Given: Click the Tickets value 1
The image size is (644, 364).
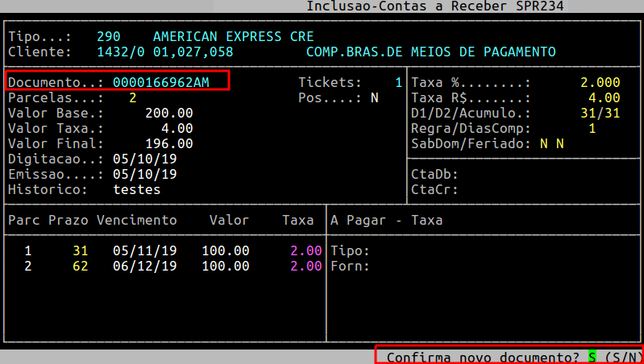Looking at the screenshot, I should pos(398,82).
